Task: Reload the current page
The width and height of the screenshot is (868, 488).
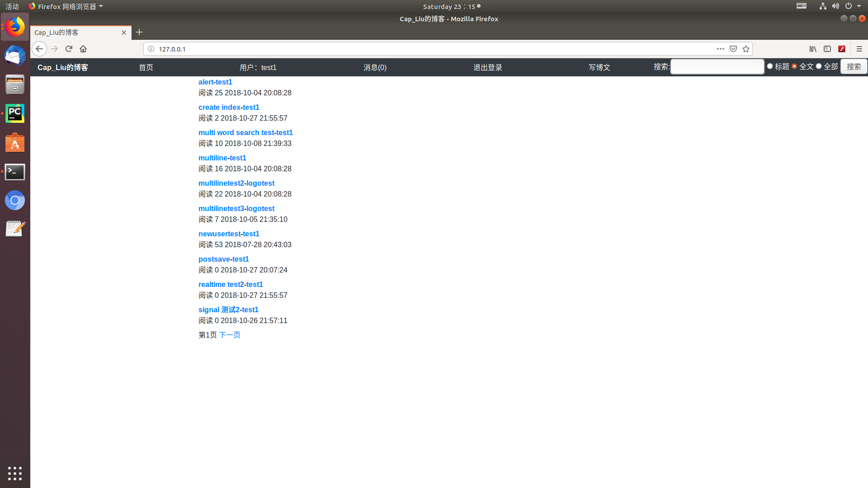Action: click(x=69, y=49)
